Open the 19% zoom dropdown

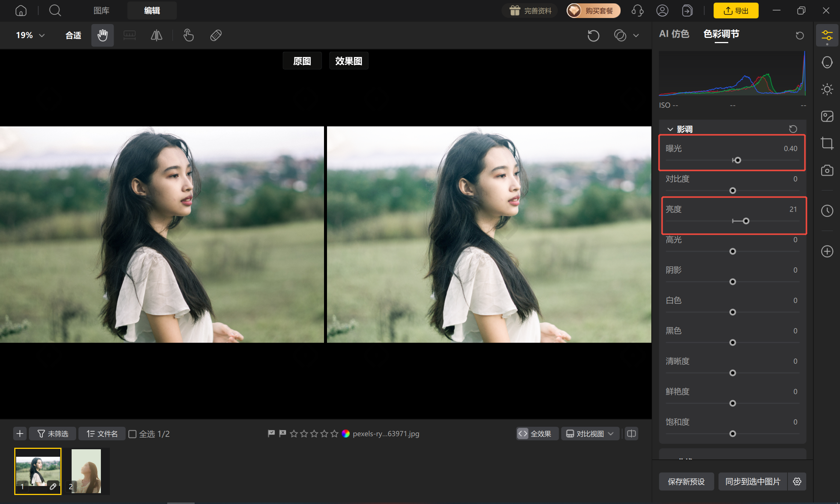click(30, 35)
